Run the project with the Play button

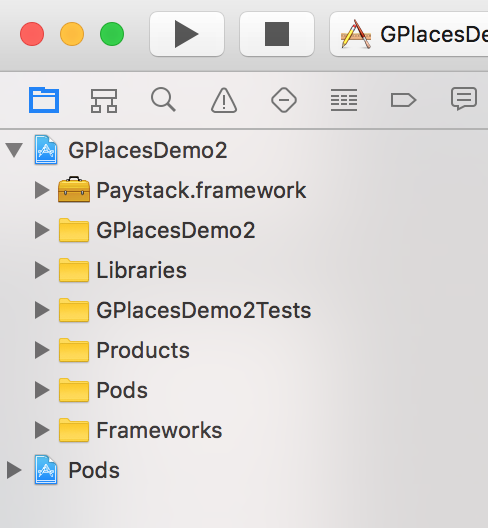(187, 34)
